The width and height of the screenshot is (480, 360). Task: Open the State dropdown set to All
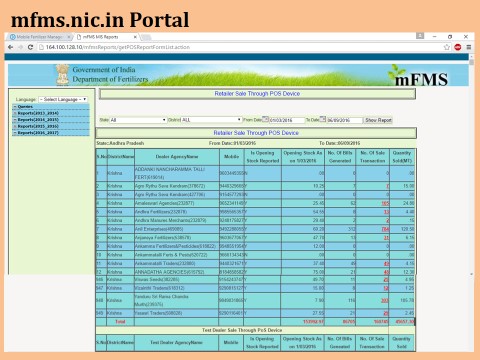(x=138, y=120)
